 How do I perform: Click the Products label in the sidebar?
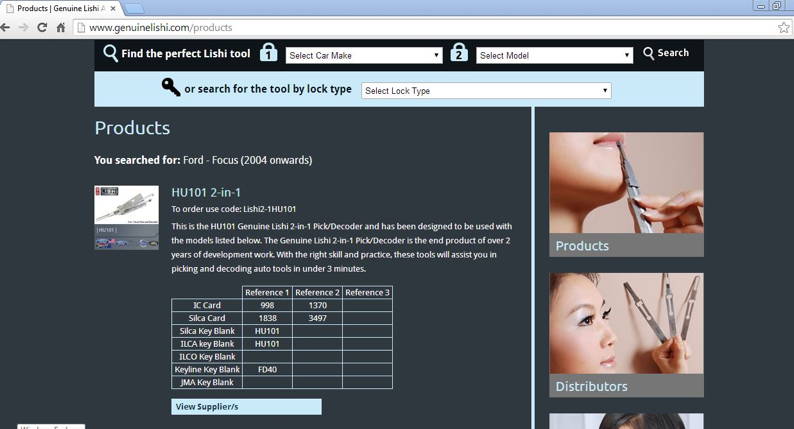pos(582,246)
